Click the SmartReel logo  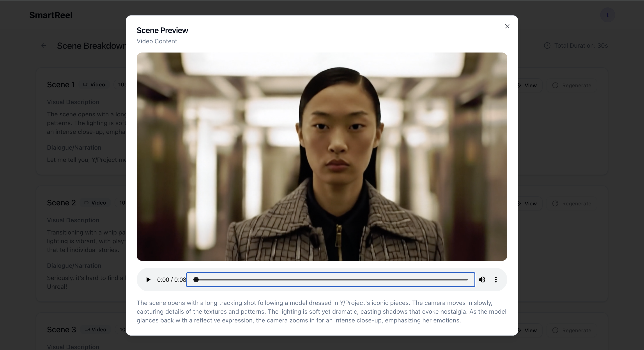click(x=51, y=15)
